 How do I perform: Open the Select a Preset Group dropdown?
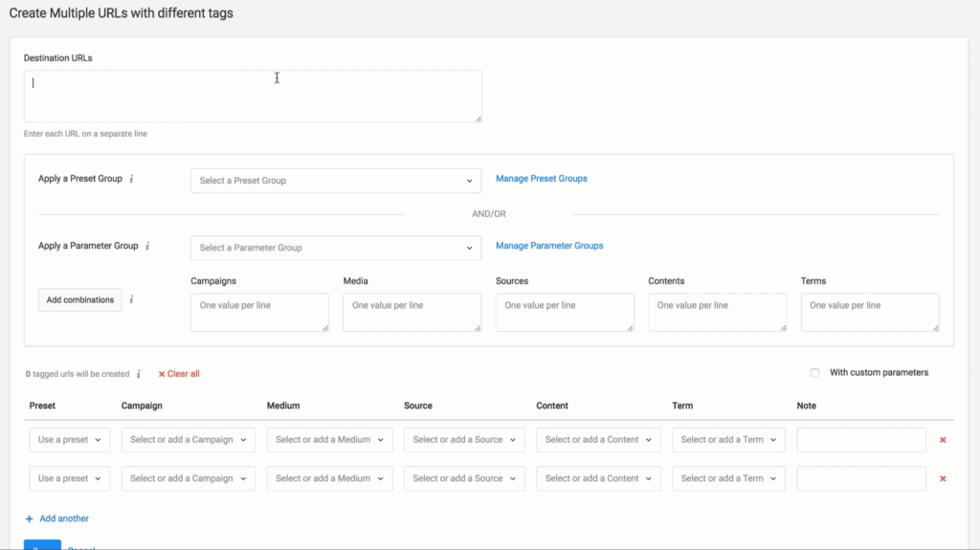tap(335, 181)
